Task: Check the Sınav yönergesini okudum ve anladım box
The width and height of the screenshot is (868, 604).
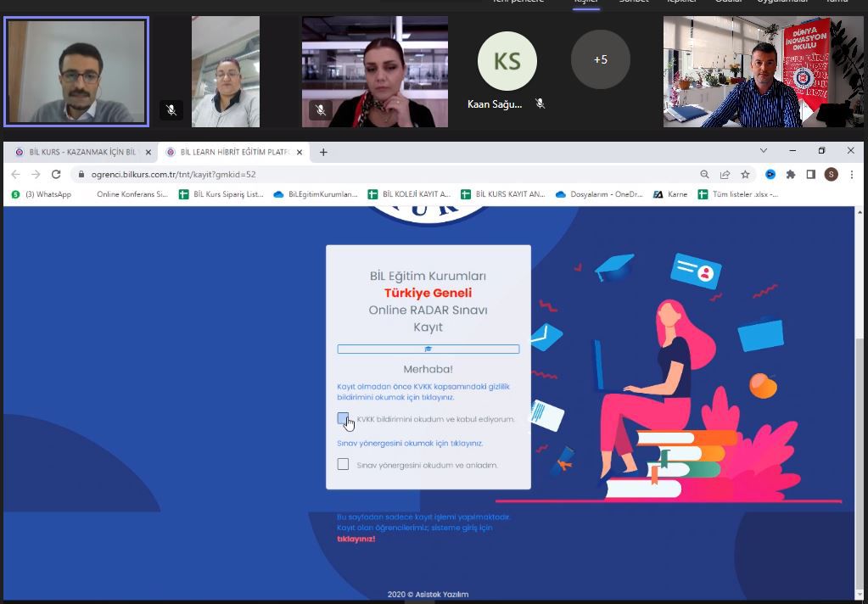Action: pos(344,464)
